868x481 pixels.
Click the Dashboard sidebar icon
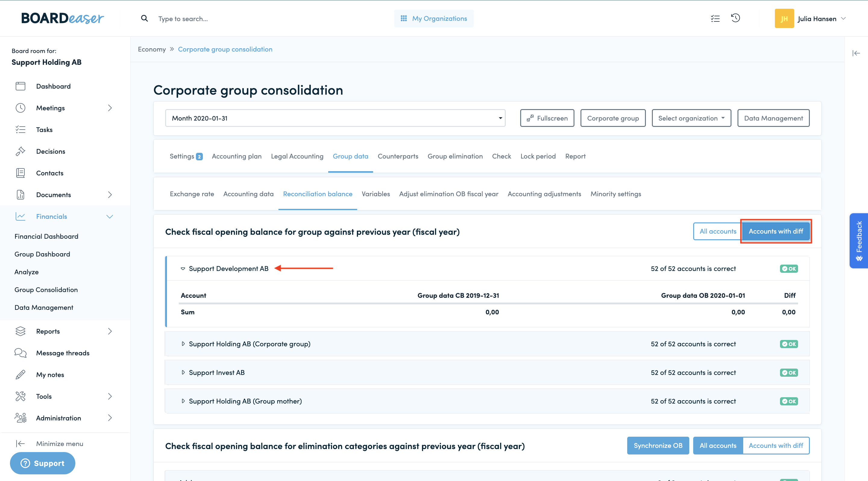pyautogui.click(x=20, y=86)
